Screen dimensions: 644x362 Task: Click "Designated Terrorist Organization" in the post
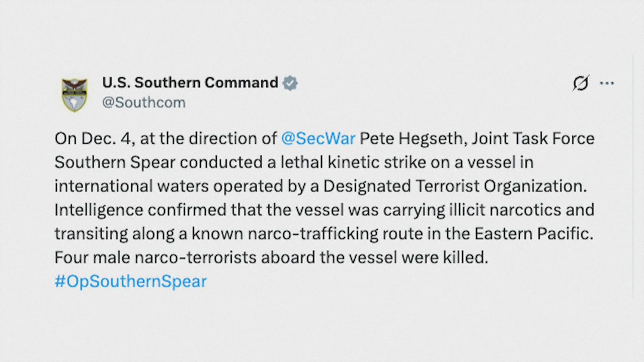pyautogui.click(x=454, y=186)
